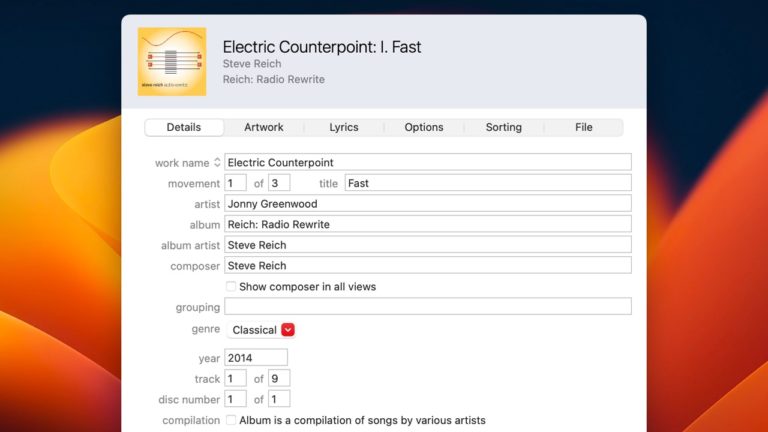Click header album text 'Reich: Radio Rewrite'

pos(274,79)
